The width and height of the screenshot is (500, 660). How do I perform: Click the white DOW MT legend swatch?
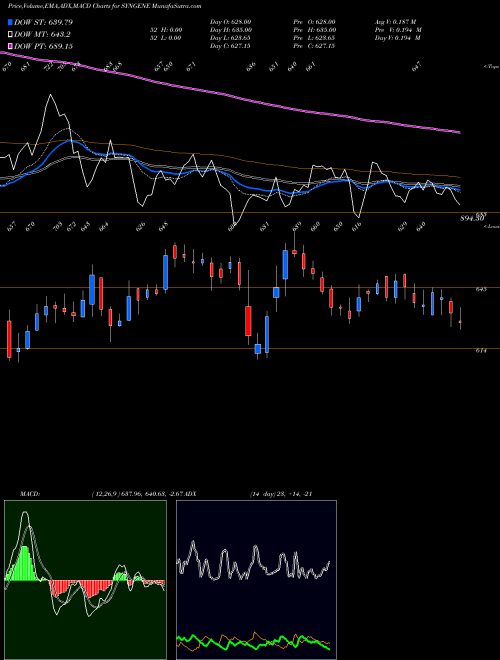pyautogui.click(x=11, y=35)
